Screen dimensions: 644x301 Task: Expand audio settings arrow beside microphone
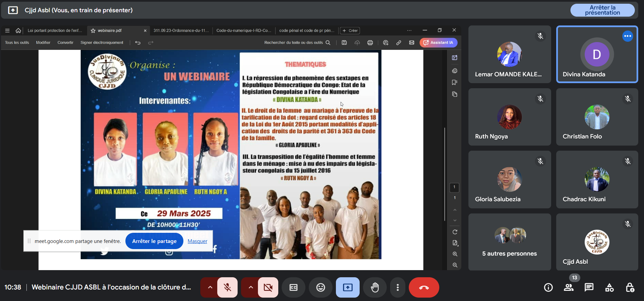pyautogui.click(x=210, y=287)
